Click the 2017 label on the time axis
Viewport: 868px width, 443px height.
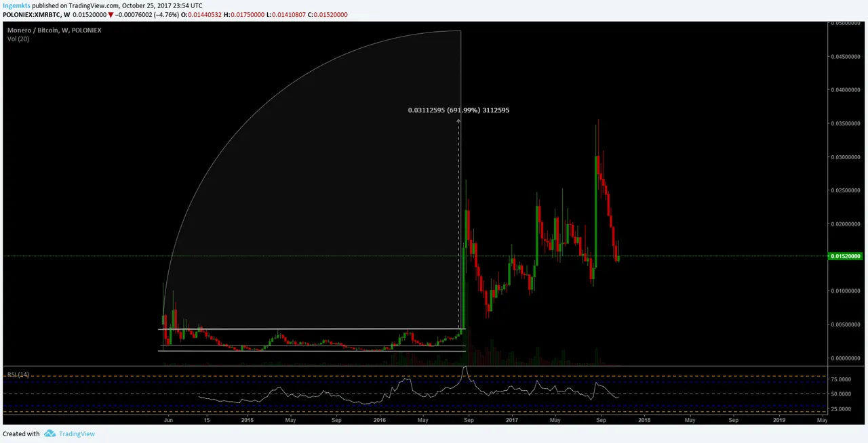point(513,420)
